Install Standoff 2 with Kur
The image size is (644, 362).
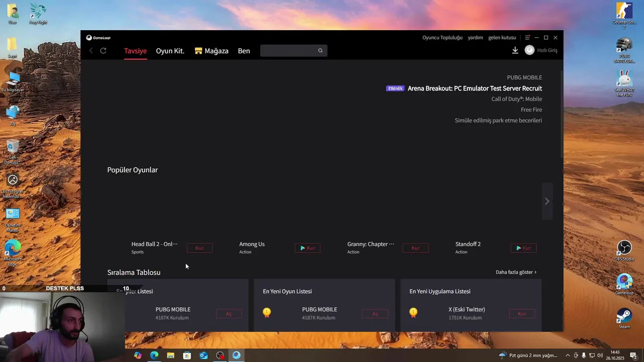[524, 248]
